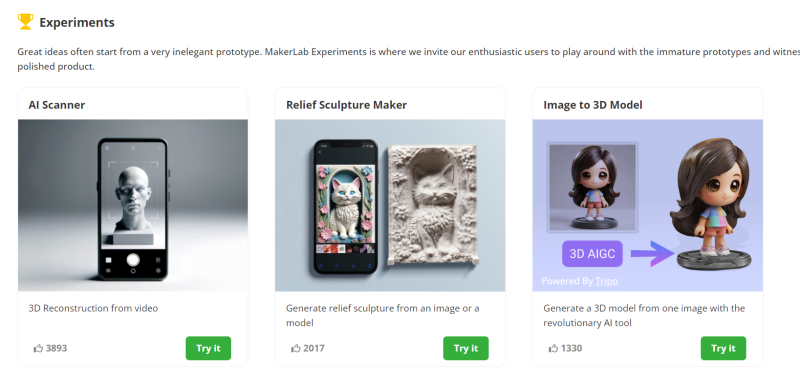Screen dimensions: 800x390
Task: Click the camera shutter circle in AI Scanner image
Action: [133, 260]
